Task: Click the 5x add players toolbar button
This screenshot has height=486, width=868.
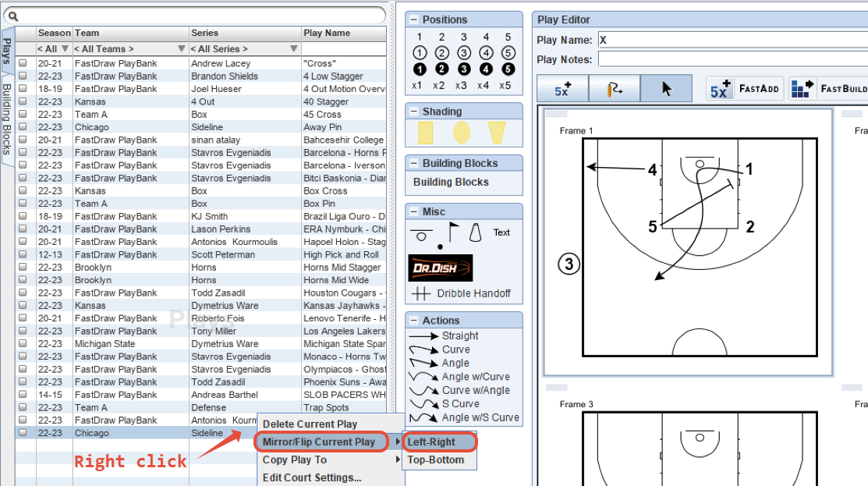Action: coord(562,89)
